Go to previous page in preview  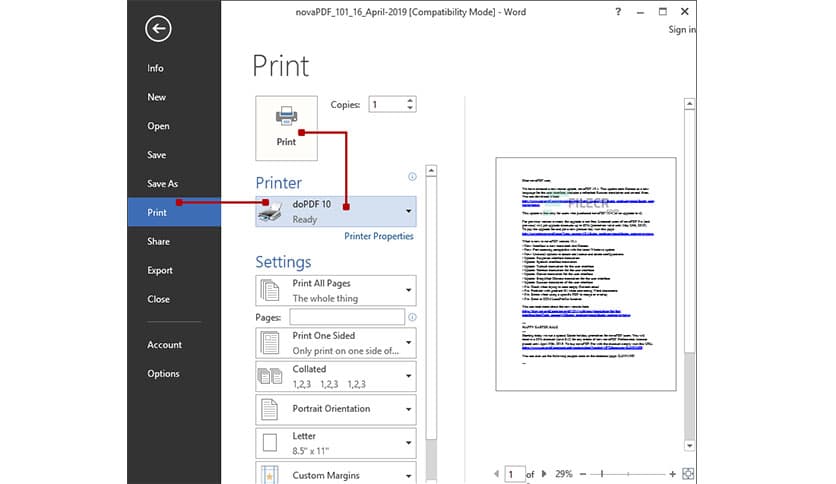(496, 473)
